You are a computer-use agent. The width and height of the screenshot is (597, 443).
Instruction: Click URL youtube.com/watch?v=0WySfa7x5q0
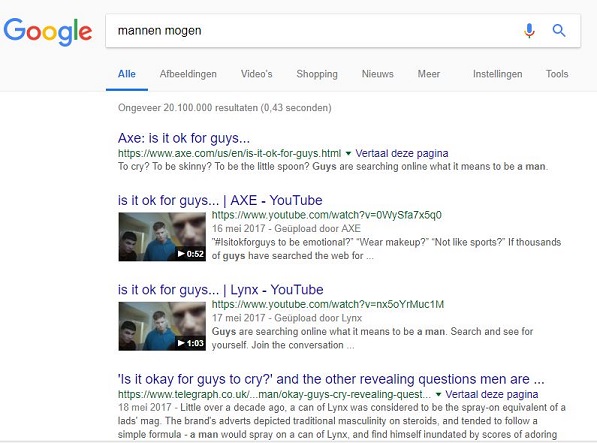tap(327, 215)
